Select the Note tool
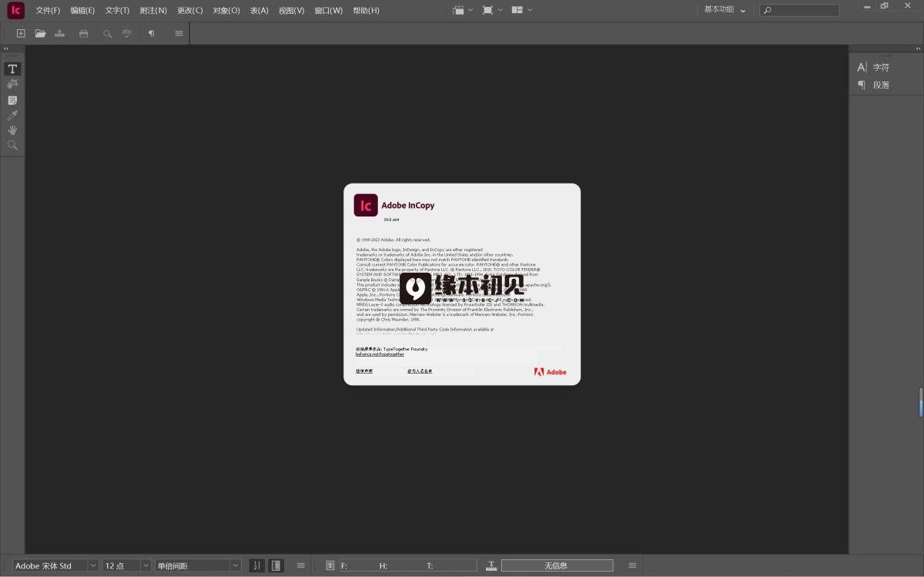This screenshot has width=924, height=577. [12, 100]
